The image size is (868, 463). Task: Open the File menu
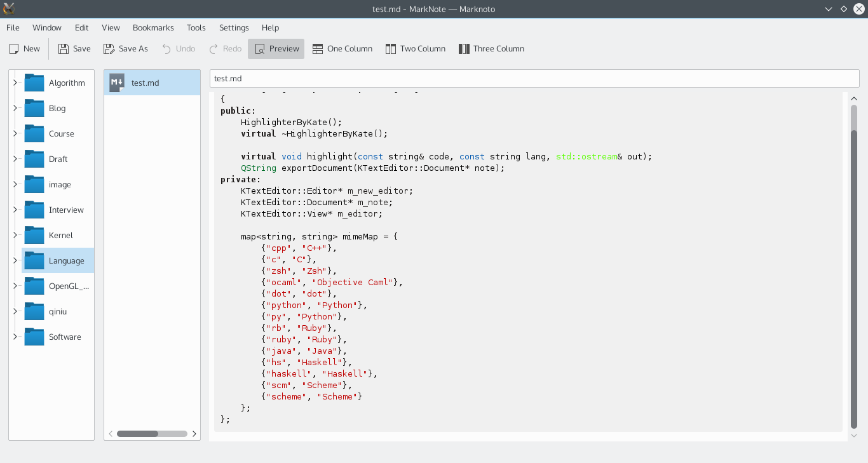[13, 27]
